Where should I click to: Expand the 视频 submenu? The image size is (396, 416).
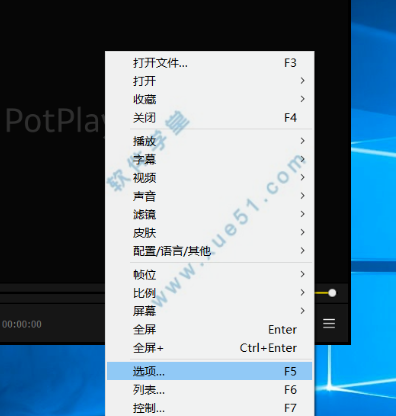tap(209, 178)
